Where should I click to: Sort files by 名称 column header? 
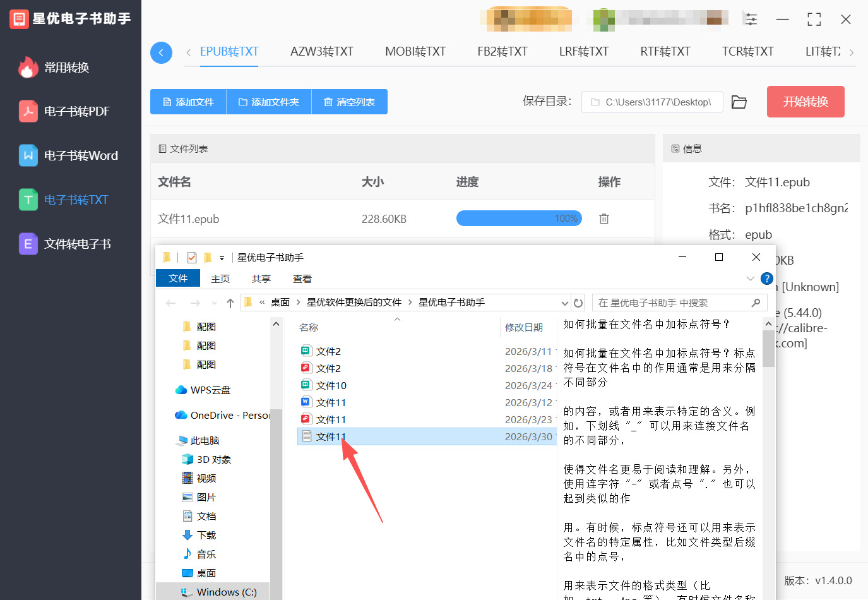[309, 327]
